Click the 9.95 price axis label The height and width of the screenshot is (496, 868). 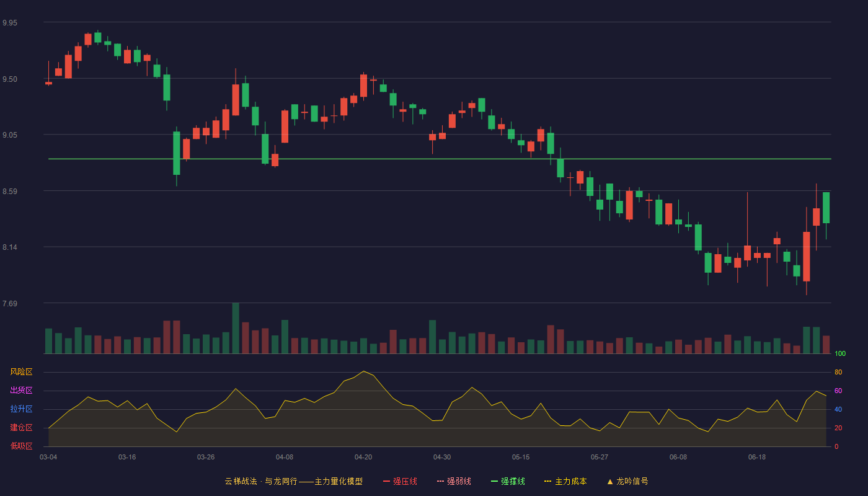(10, 23)
